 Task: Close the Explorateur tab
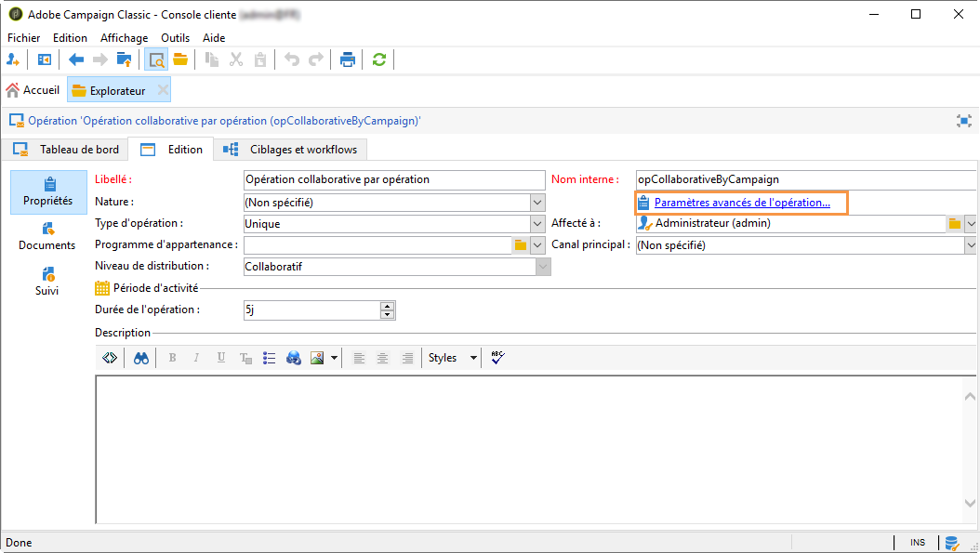tap(163, 90)
